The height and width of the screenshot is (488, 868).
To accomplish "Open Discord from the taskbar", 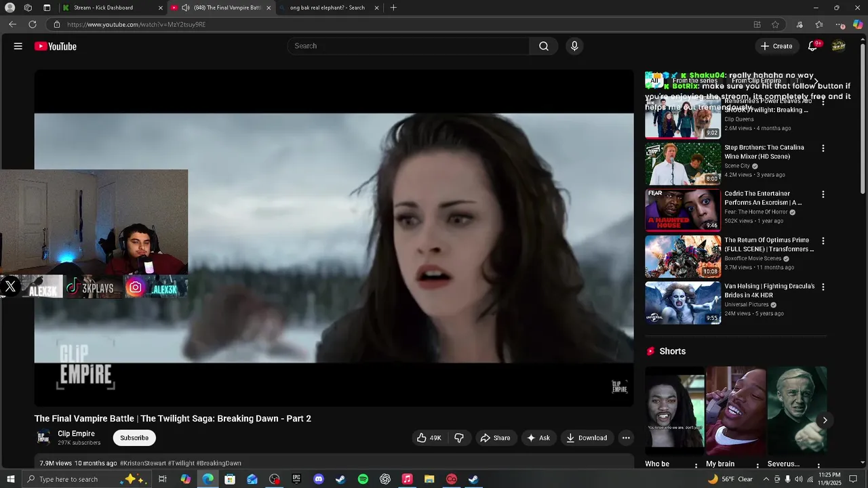I will 319,479.
